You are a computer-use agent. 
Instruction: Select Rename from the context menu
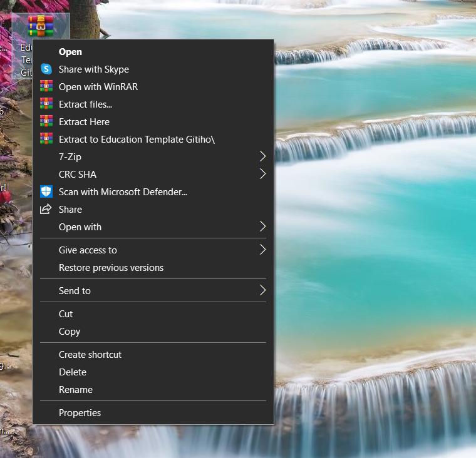pos(153,390)
